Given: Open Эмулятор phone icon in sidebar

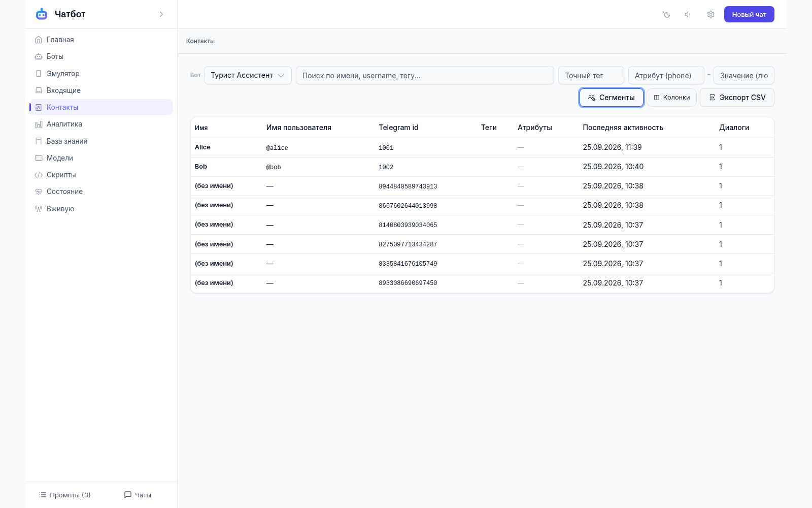Looking at the screenshot, I should point(39,74).
